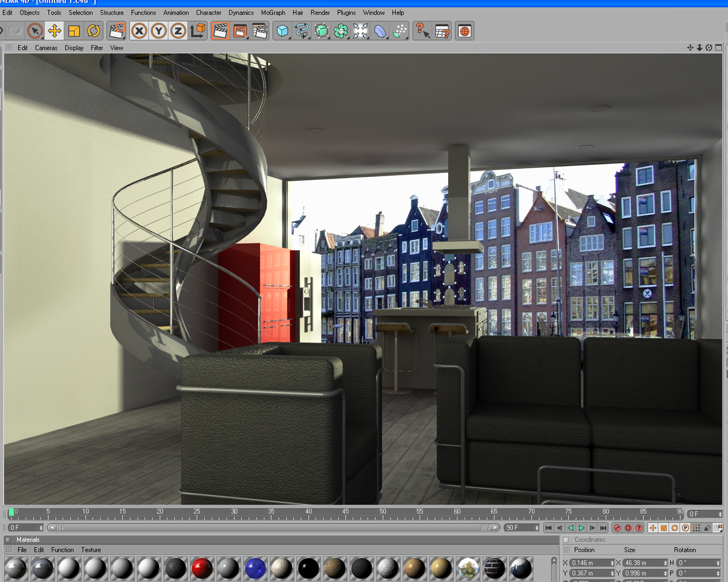Render to picture viewer
Viewport: 728px width, 582px height.
240,31
